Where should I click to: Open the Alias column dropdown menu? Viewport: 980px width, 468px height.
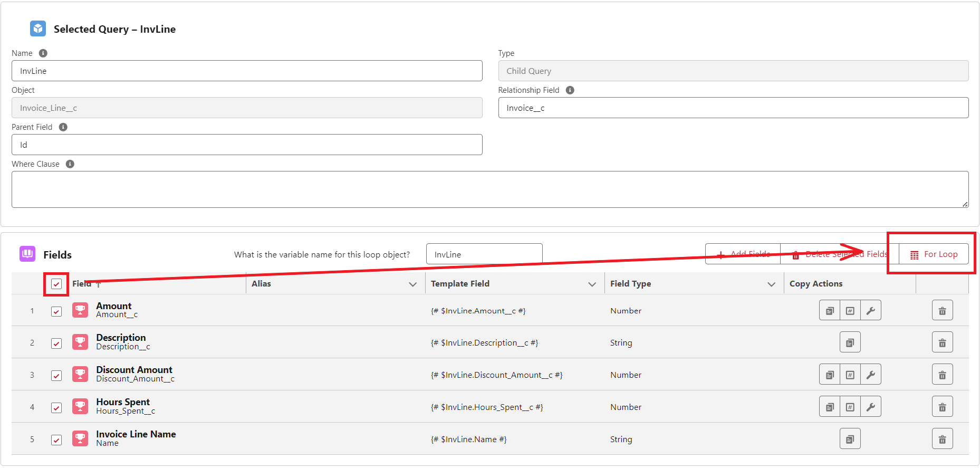click(x=412, y=284)
